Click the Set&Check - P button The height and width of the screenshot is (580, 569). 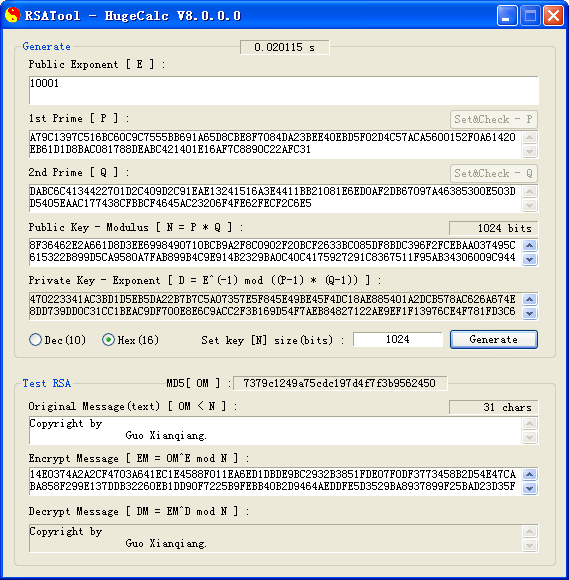[x=494, y=119]
